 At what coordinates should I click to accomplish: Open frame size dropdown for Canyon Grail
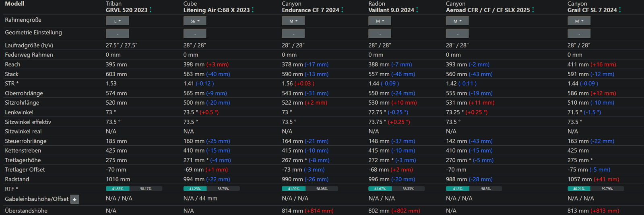[579, 21]
